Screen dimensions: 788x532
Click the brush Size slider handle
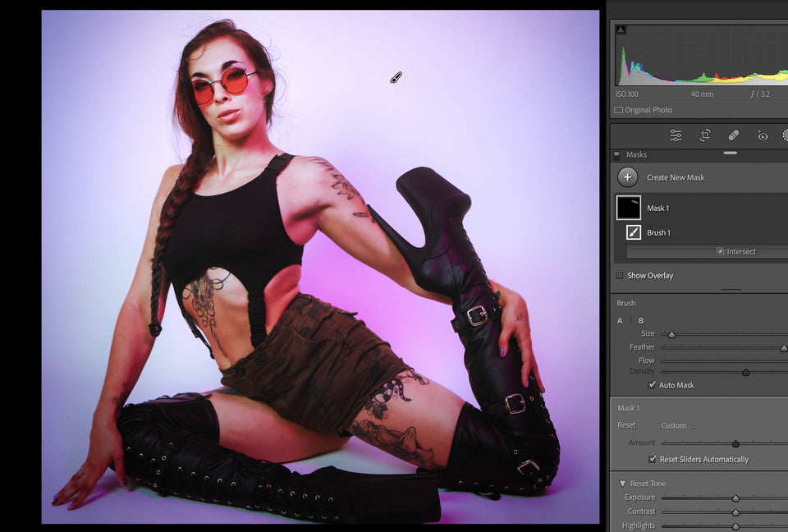click(x=671, y=335)
